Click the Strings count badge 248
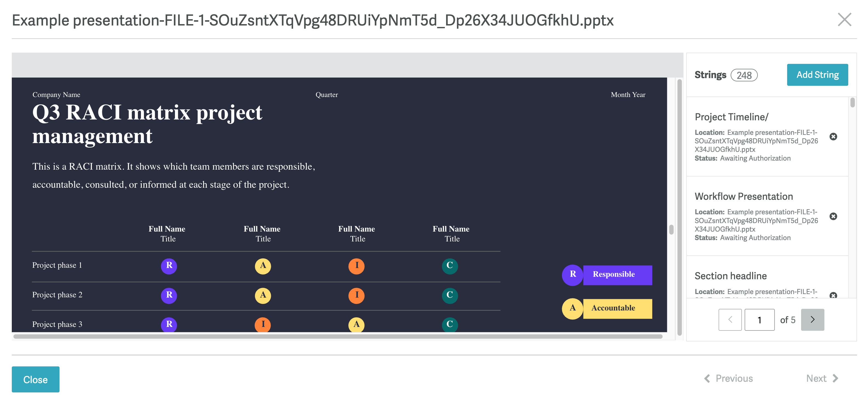 744,75
